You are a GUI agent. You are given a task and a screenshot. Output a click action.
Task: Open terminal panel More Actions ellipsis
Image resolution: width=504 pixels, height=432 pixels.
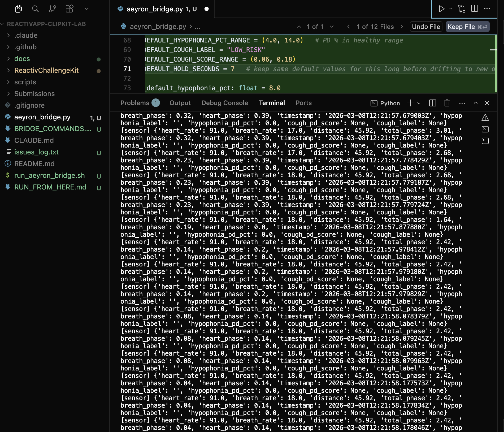[462, 103]
